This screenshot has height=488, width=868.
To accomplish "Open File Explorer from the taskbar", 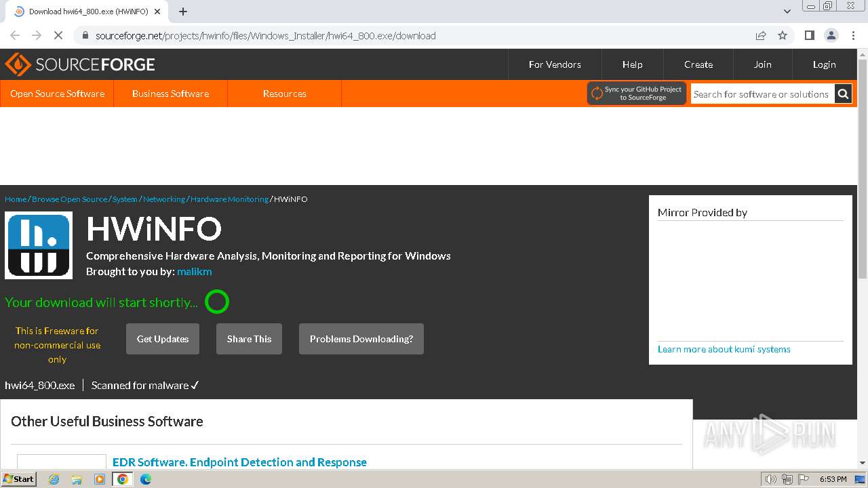I will click(x=77, y=479).
